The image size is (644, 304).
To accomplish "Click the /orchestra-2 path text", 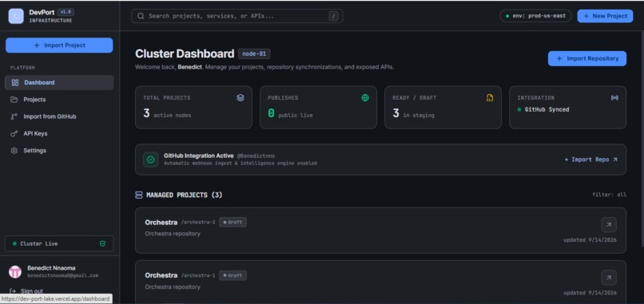I will [198, 223].
